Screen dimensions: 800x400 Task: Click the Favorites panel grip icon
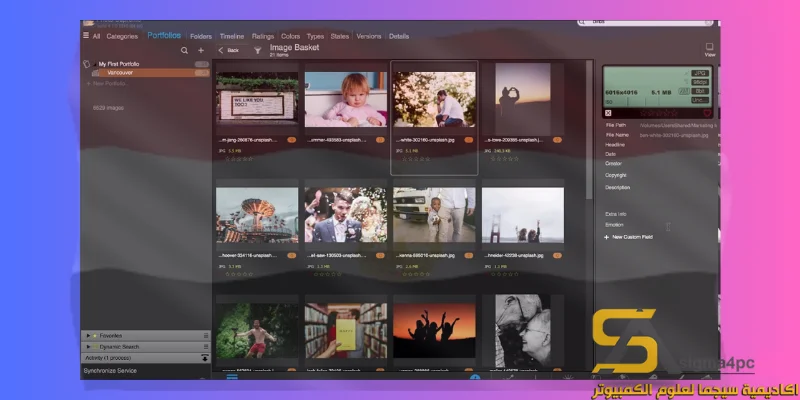pos(206,336)
